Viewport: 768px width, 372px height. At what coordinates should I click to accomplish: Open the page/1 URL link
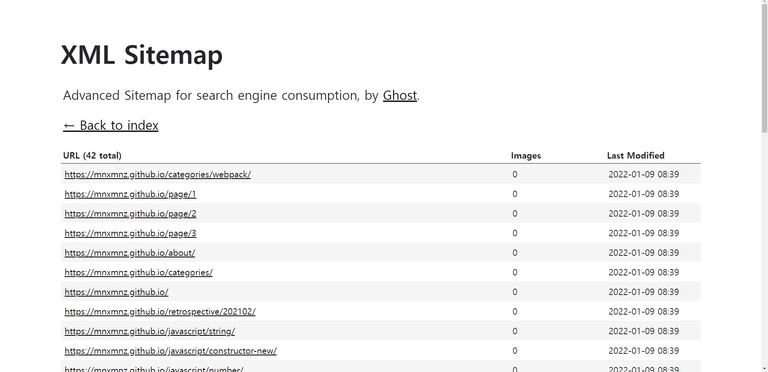tap(130, 194)
